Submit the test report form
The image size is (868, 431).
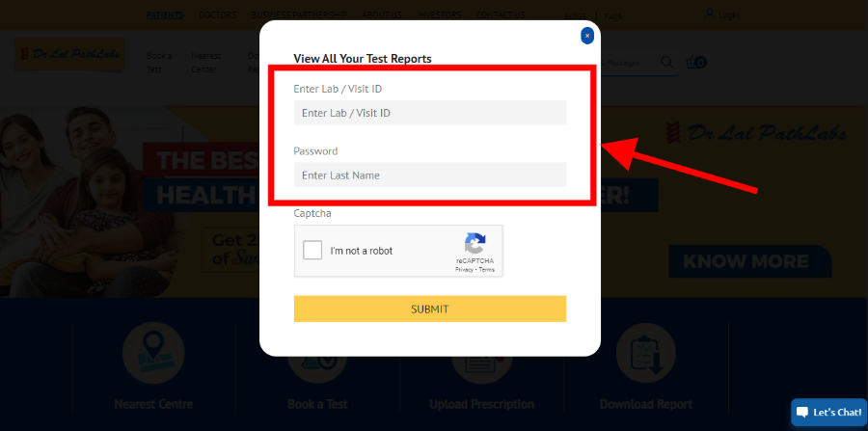(x=430, y=309)
